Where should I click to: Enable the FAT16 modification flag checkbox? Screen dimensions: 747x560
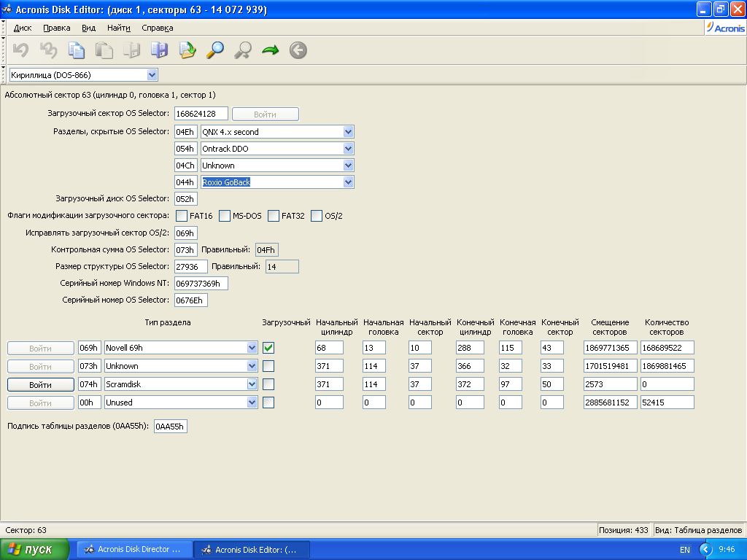(x=182, y=216)
